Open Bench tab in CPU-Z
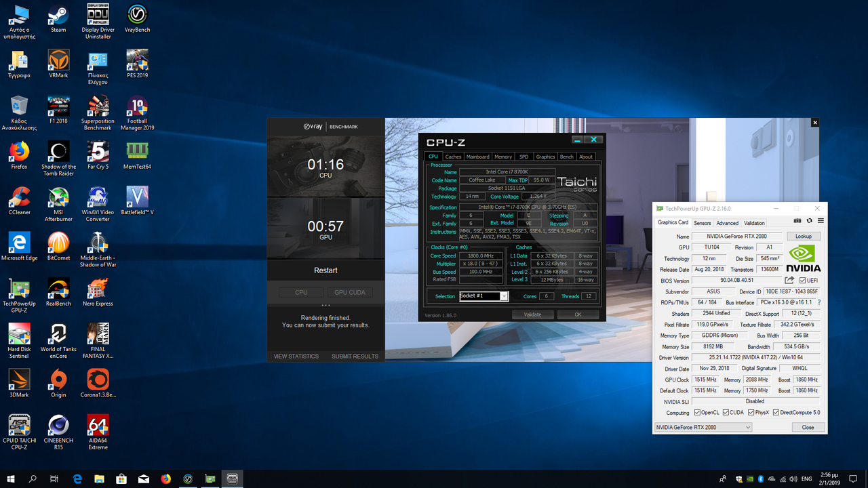Screen dimensions: 868x488 [567, 157]
